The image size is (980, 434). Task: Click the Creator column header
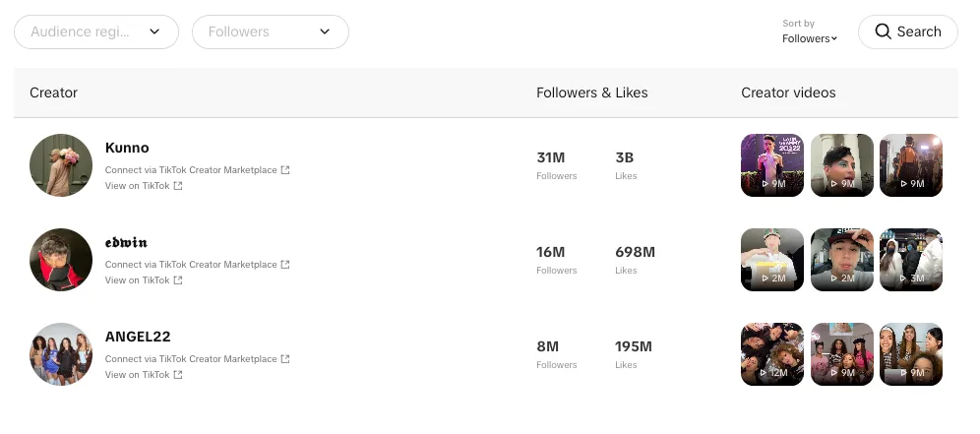click(54, 93)
